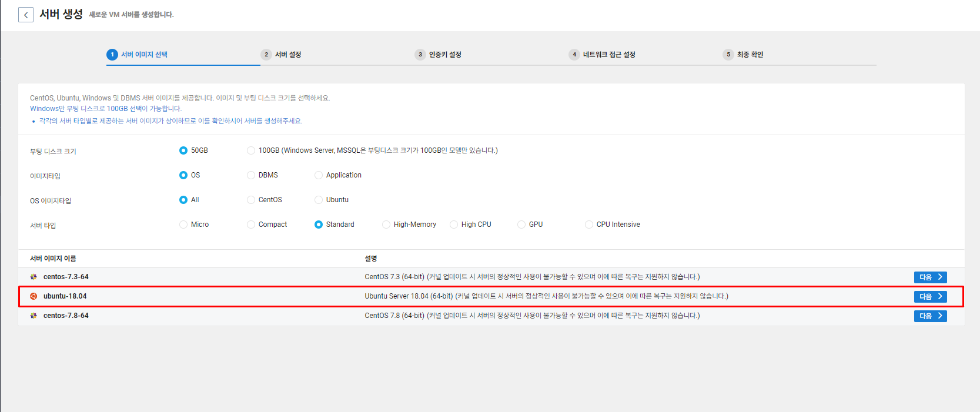The image size is (980, 412).
Task: Open step 1 서버 이미지 선택 tab
Action: click(x=138, y=55)
